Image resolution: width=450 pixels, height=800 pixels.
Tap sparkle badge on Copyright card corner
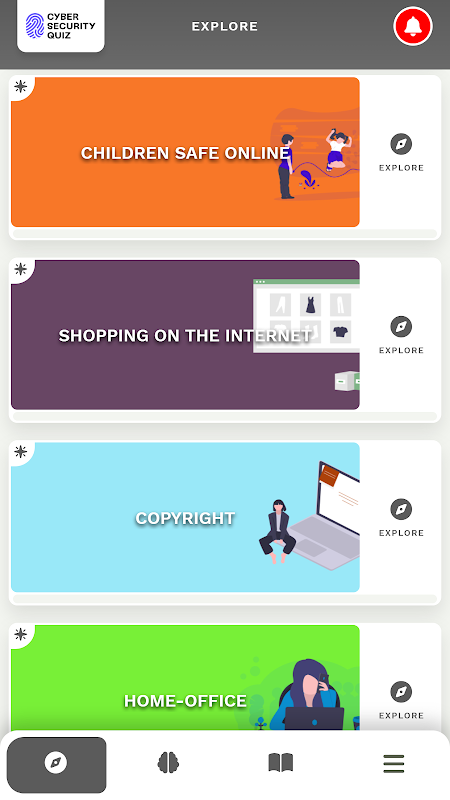click(21, 452)
